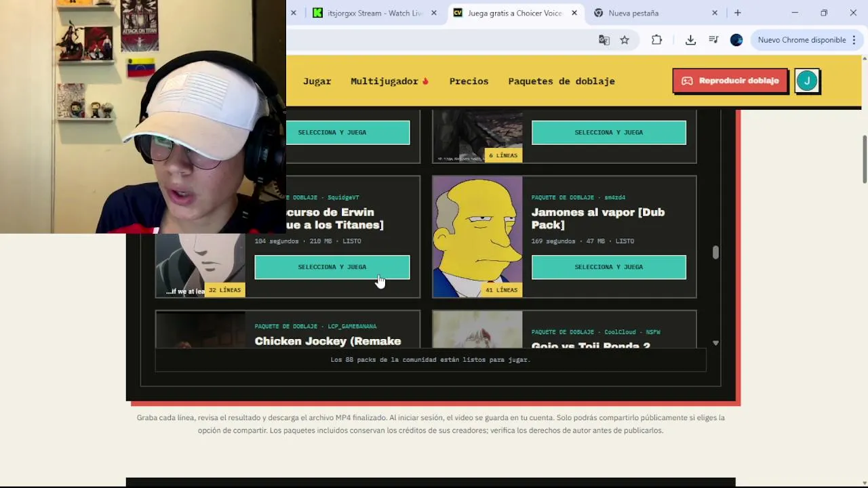Click the Chicken Jockey pack thumbnail
Screen dimensions: 868x488
coord(201,330)
